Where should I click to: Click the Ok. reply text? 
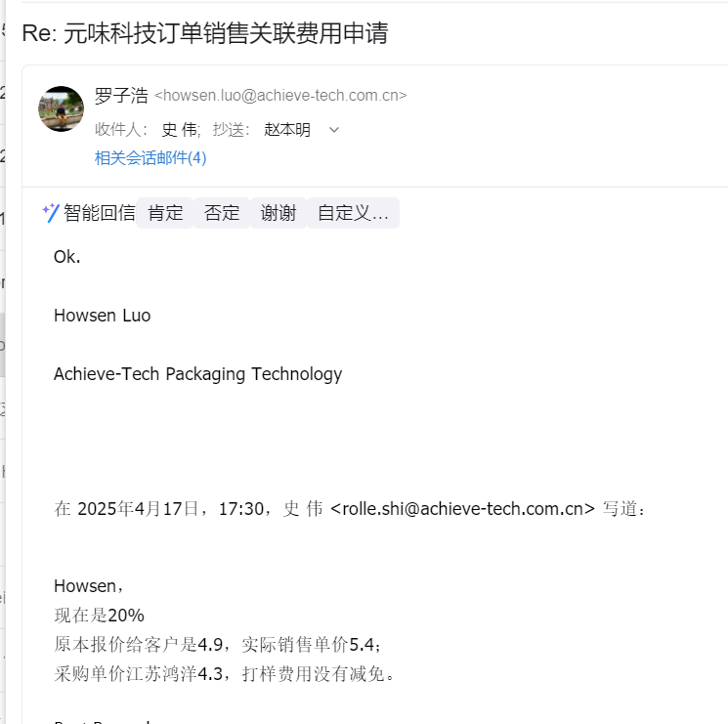click(66, 257)
